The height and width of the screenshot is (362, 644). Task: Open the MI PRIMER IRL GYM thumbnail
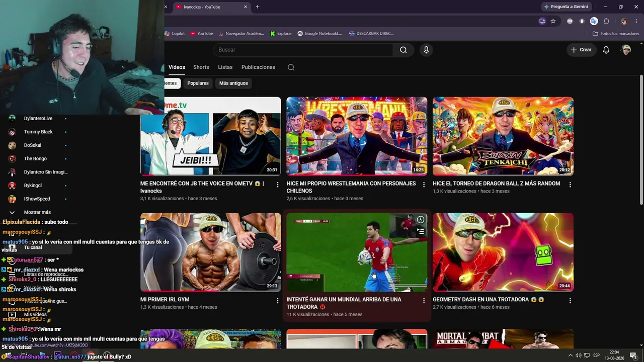click(x=211, y=252)
